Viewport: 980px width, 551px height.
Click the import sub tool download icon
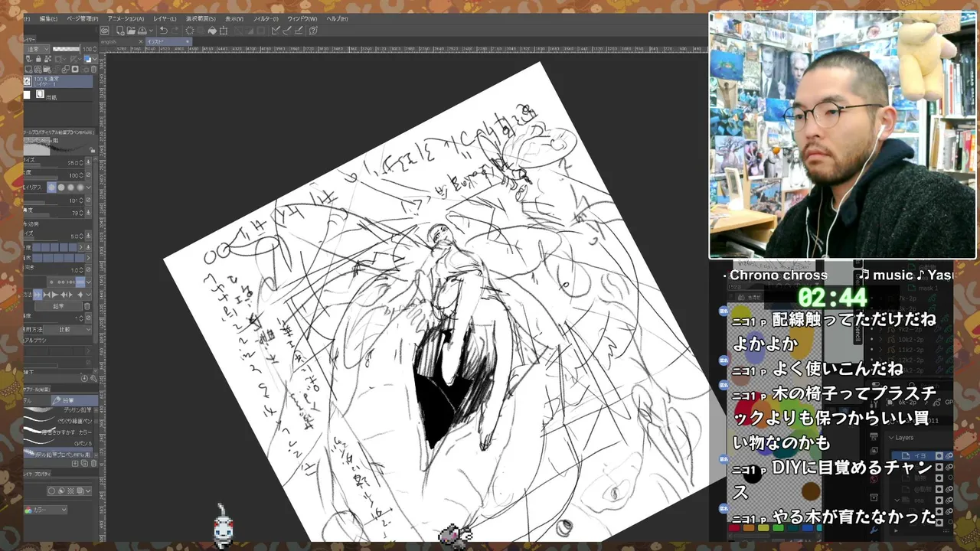[75, 464]
